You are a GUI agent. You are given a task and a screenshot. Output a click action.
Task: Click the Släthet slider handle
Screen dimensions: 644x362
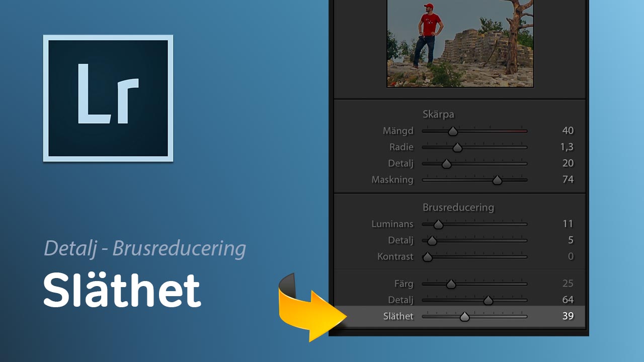[x=464, y=317]
